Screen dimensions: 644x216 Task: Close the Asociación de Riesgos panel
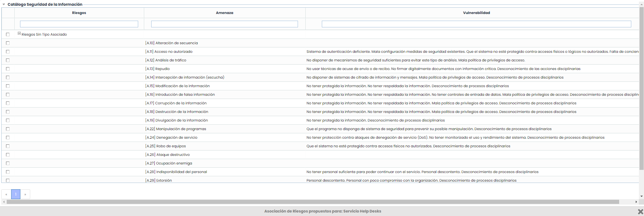(x=640, y=212)
